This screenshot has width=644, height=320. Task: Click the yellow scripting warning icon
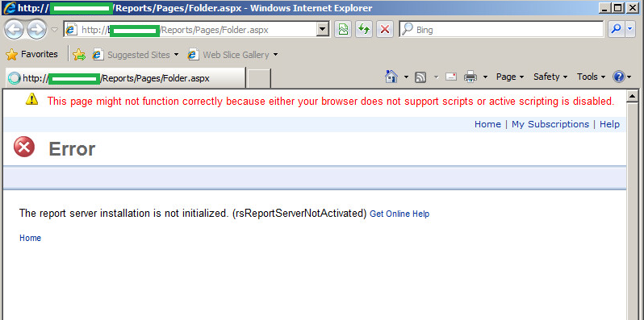[x=31, y=99]
